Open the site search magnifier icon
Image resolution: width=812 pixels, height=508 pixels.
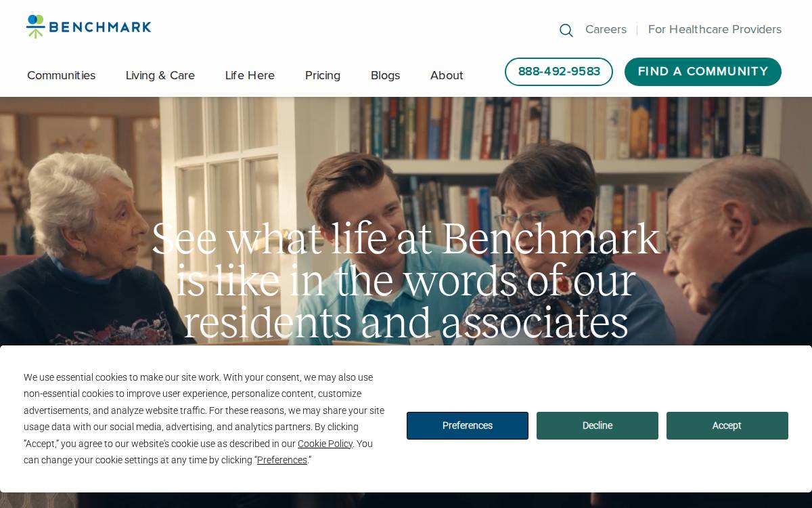click(566, 30)
